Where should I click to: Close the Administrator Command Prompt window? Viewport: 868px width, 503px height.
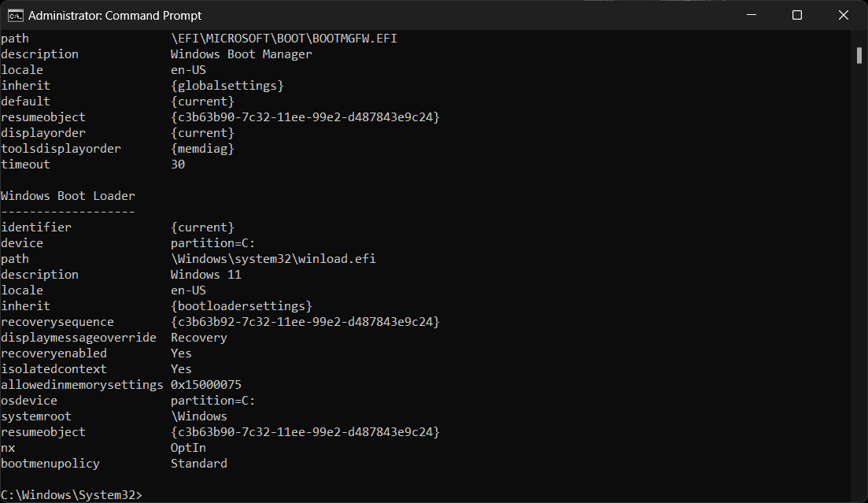(x=841, y=15)
